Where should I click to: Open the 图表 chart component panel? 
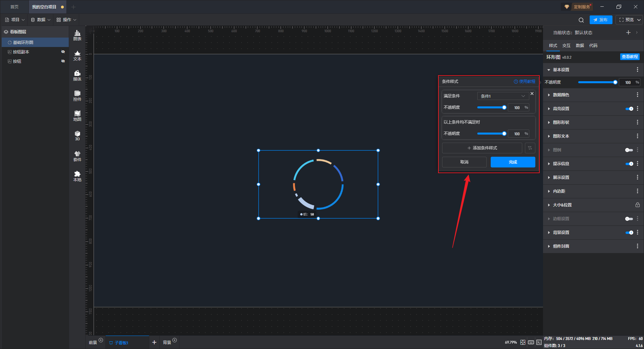tap(77, 35)
